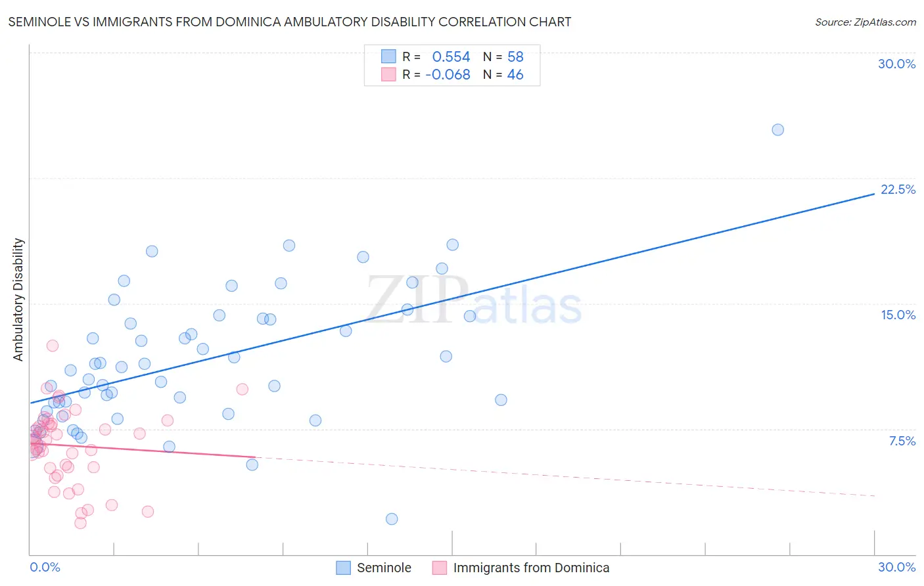Click the 30.0% x-axis label at bottom right

896,567
